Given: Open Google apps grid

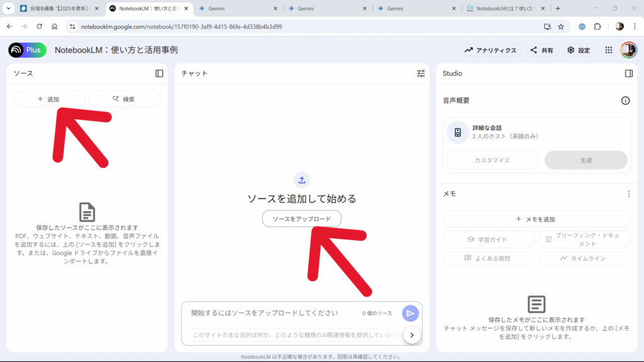Looking at the screenshot, I should [x=608, y=50].
